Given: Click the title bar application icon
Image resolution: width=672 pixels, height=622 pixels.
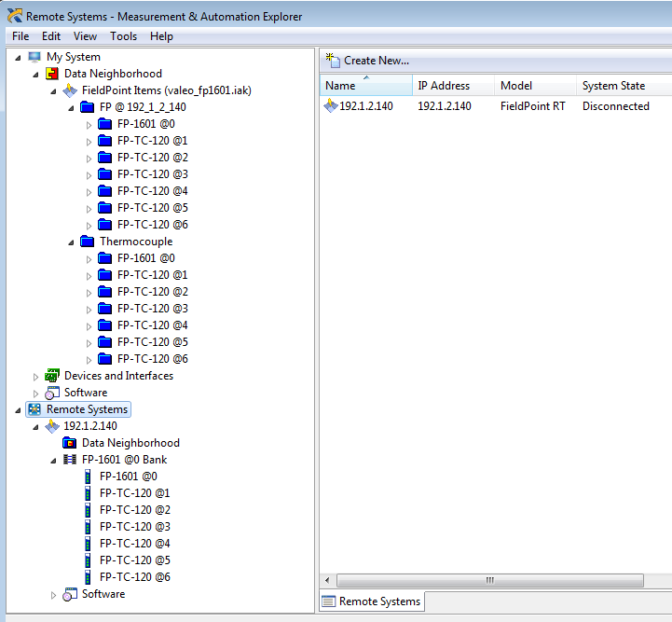Looking at the screenshot, I should 15,16.
